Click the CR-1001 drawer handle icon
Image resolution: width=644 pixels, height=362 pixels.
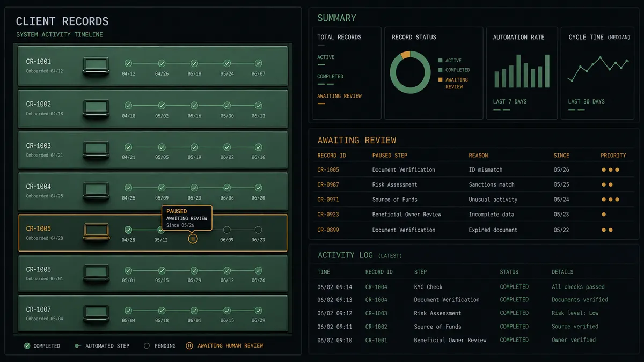[96, 66]
